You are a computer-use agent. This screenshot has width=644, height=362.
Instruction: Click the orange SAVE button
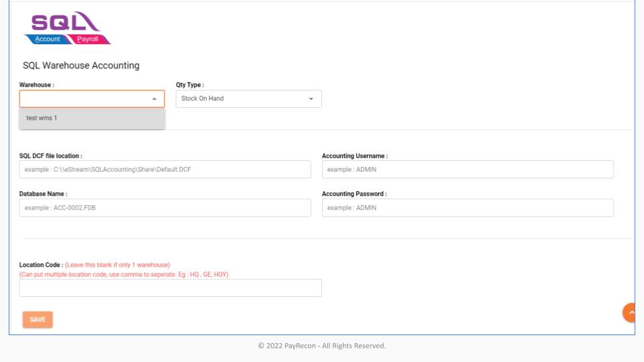[38, 319]
